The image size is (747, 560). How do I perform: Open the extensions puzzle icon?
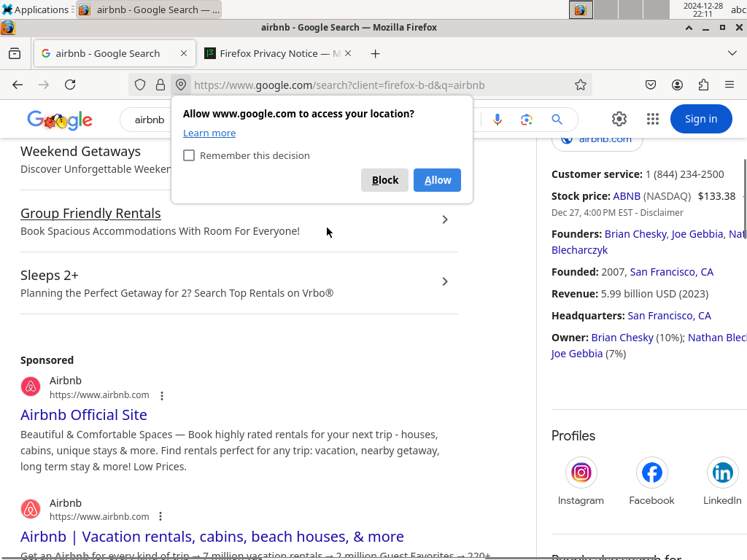pyautogui.click(x=703, y=85)
